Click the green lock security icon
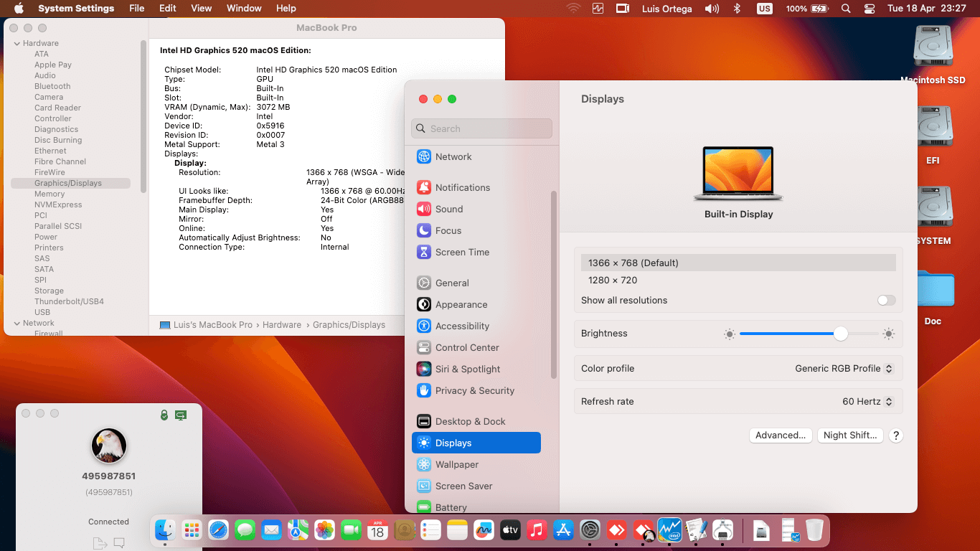The height and width of the screenshot is (551, 980). (x=164, y=415)
